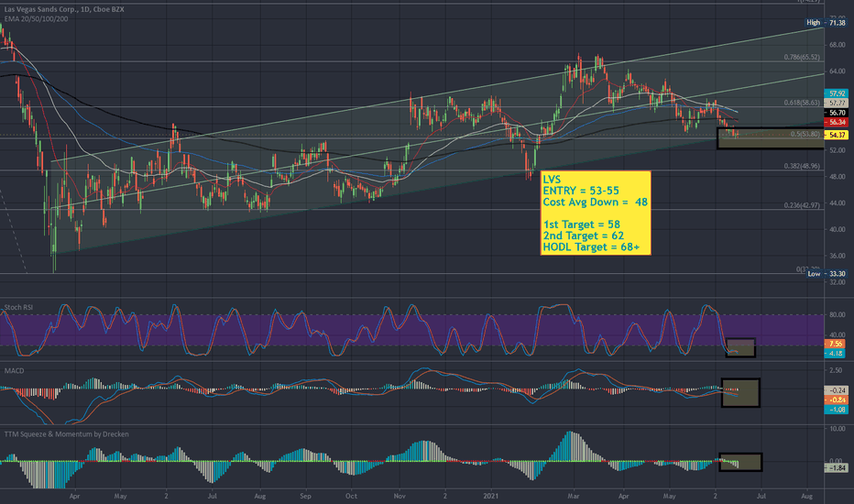The width and height of the screenshot is (854, 504).
Task: Select the 56.34 red price tag
Action: tap(836, 122)
